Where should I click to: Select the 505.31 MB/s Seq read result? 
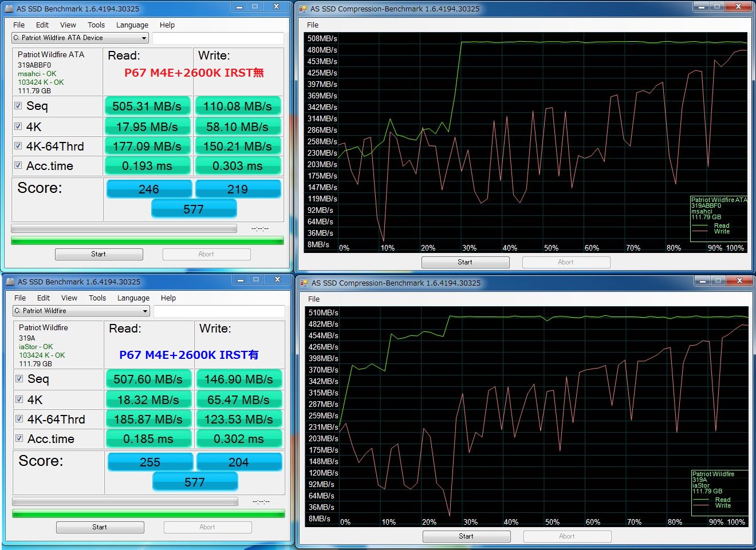[x=147, y=106]
